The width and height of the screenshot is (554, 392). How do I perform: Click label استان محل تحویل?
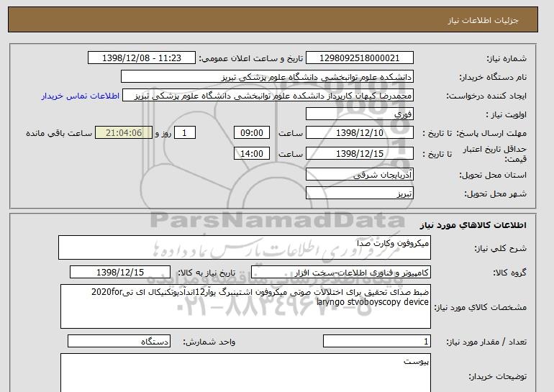pyautogui.click(x=493, y=176)
